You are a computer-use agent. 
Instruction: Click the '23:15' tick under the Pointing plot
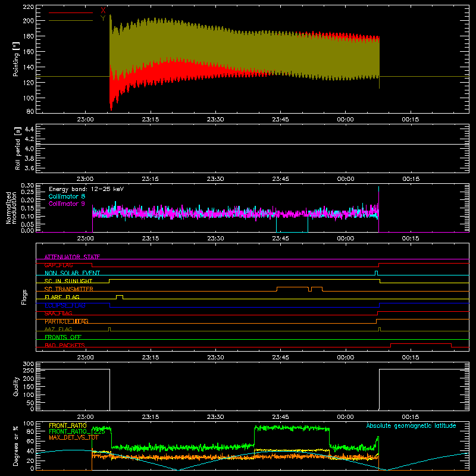tap(151, 120)
